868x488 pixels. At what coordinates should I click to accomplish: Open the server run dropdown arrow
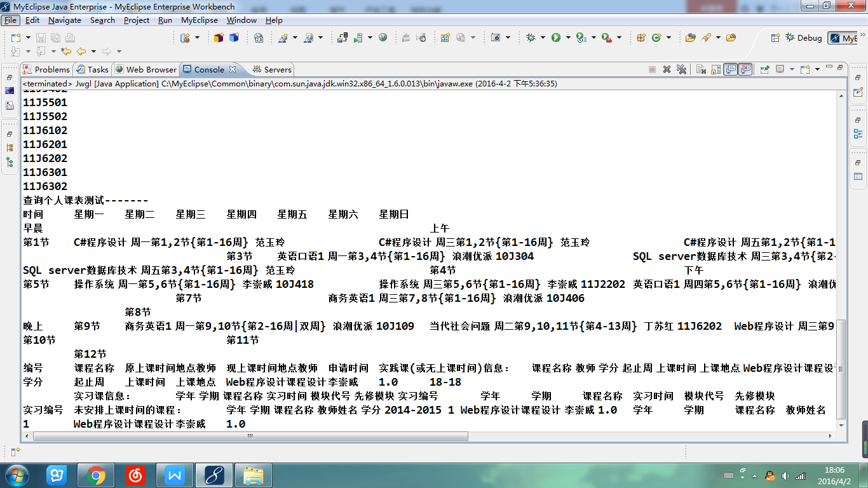click(x=369, y=37)
